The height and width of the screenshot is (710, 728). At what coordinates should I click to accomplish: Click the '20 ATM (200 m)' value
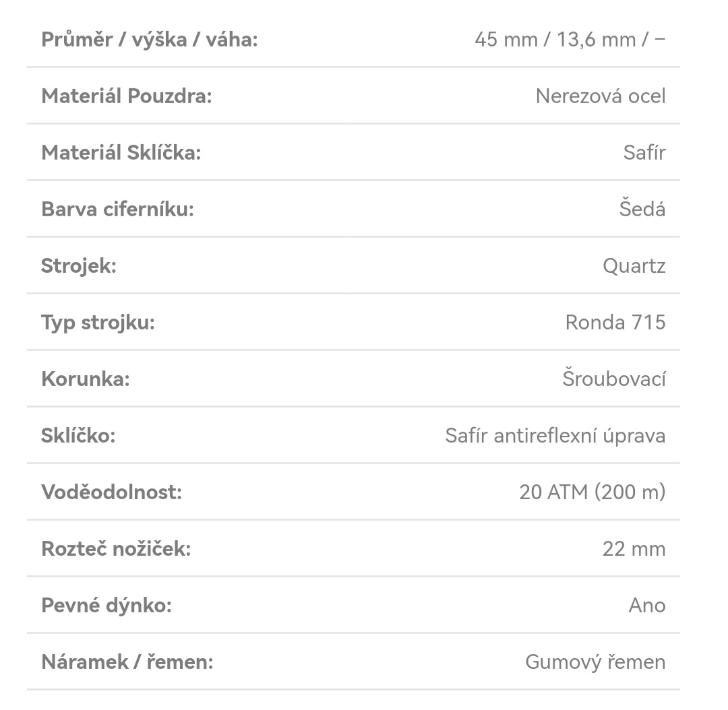coord(593,492)
